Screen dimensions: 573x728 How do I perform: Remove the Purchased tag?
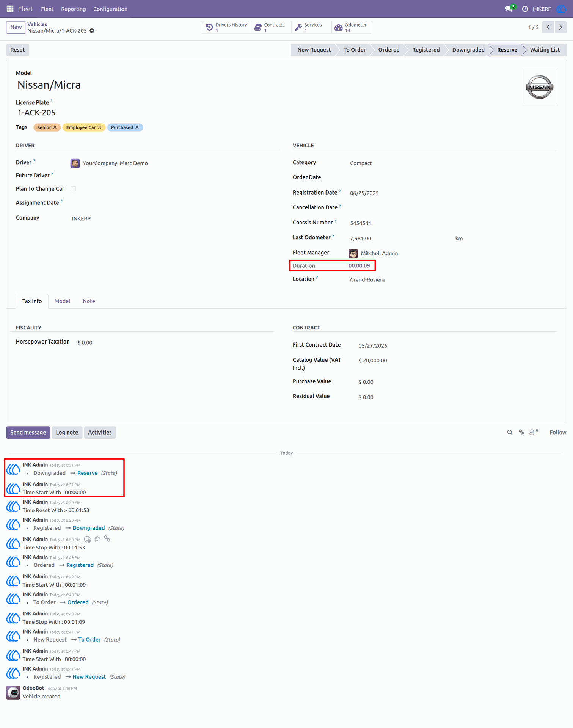137,127
